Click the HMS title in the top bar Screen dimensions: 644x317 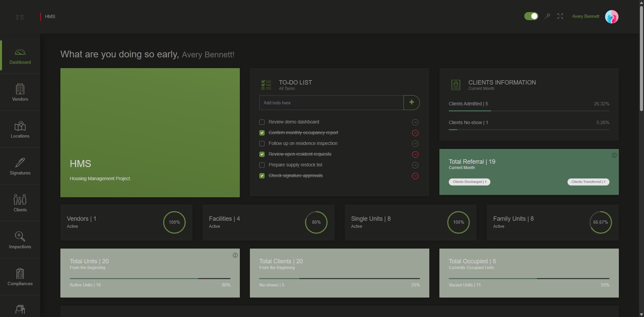tap(50, 16)
